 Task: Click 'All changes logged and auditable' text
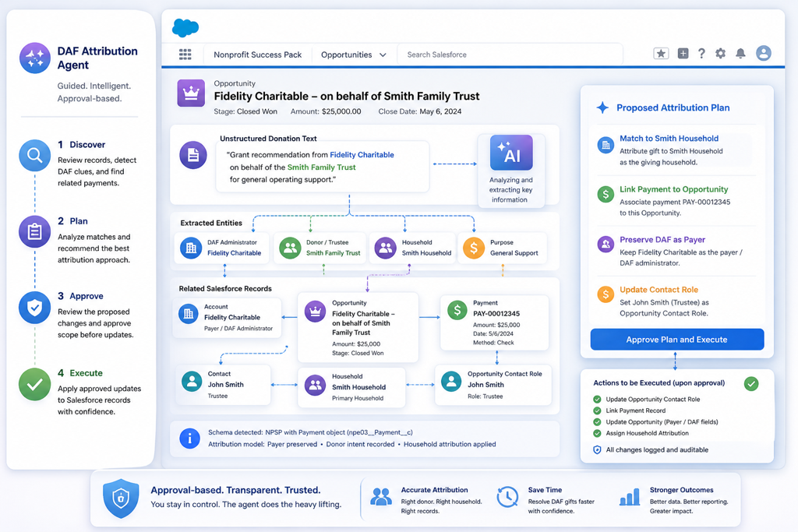(x=657, y=449)
